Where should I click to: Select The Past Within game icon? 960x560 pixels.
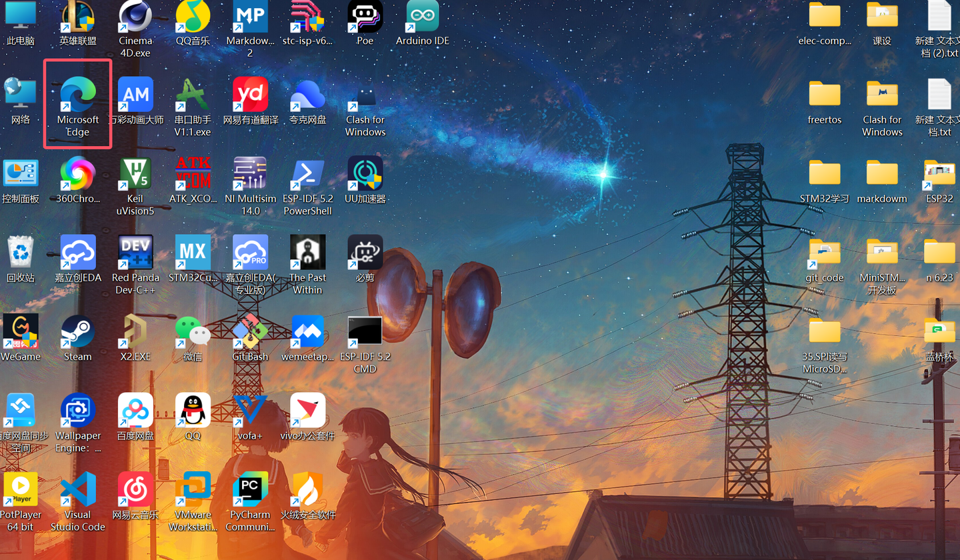[x=307, y=252]
